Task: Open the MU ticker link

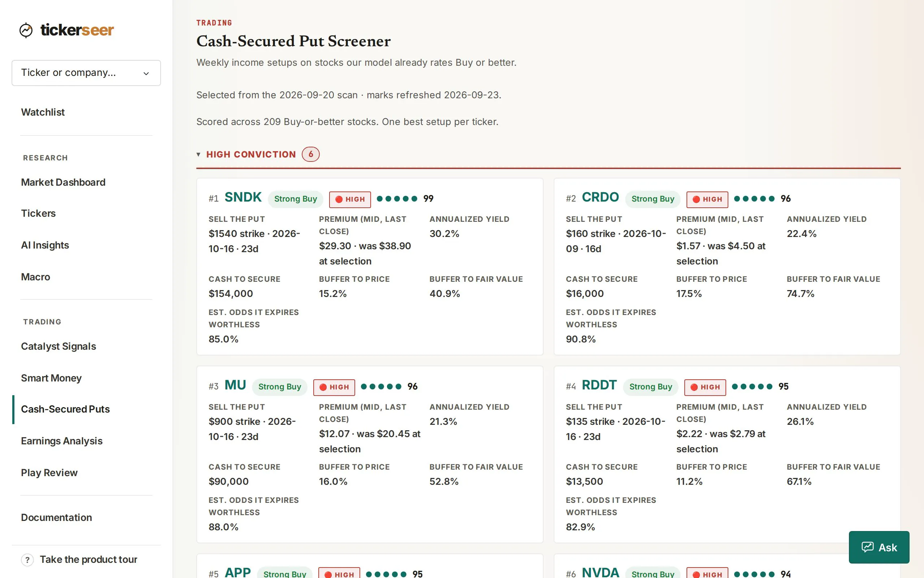Action: [235, 385]
